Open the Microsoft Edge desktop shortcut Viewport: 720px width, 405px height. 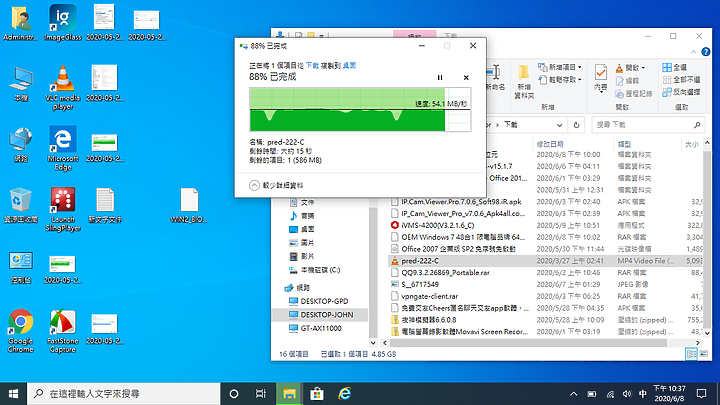tap(64, 144)
